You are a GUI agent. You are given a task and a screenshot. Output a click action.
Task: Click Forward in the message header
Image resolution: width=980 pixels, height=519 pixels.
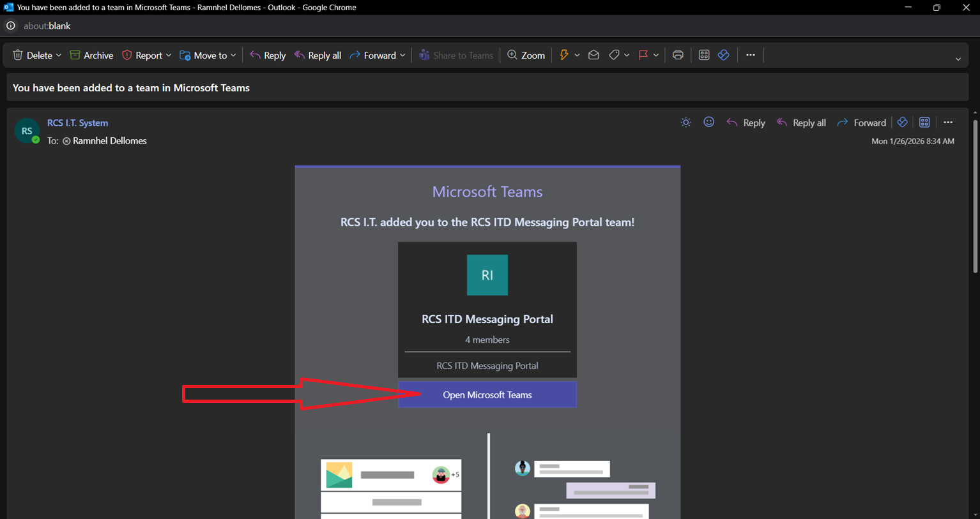862,123
